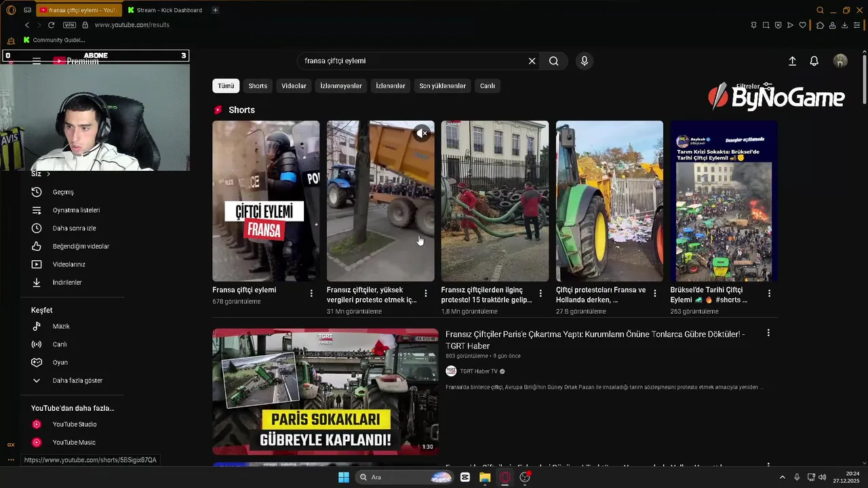868x488 pixels.
Task: Open Fransa çiftçi eylemi short thumbnail
Action: coord(266,201)
